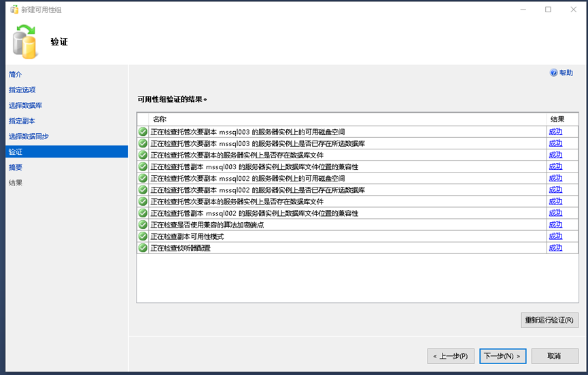Image resolution: width=588 pixels, height=375 pixels.
Task: Click the 结果 step in the sidebar
Action: pyautogui.click(x=16, y=183)
